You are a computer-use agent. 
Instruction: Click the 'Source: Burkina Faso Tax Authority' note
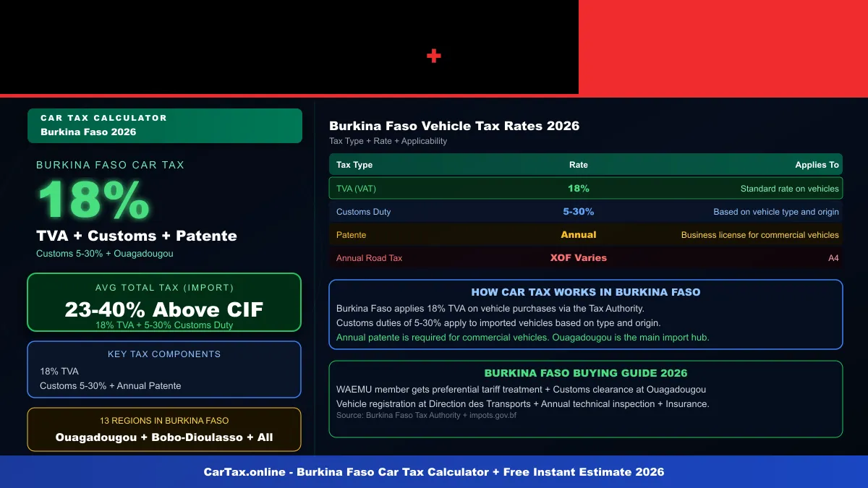(x=427, y=416)
